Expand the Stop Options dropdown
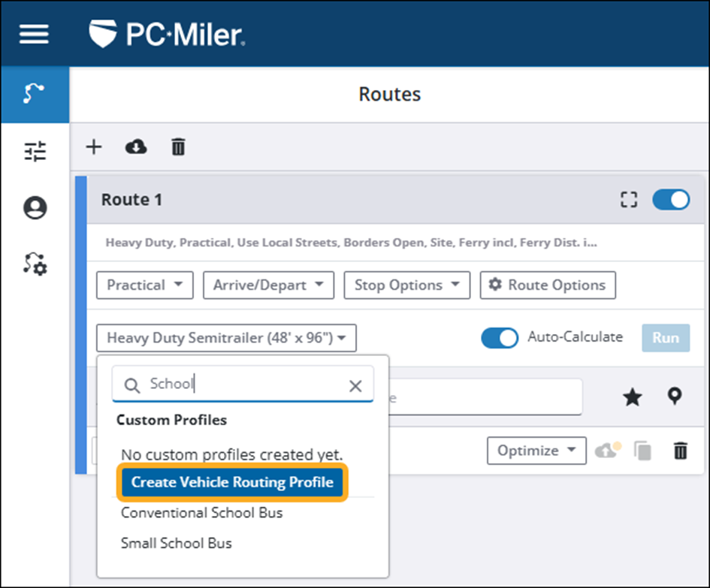The height and width of the screenshot is (588, 710). (406, 285)
